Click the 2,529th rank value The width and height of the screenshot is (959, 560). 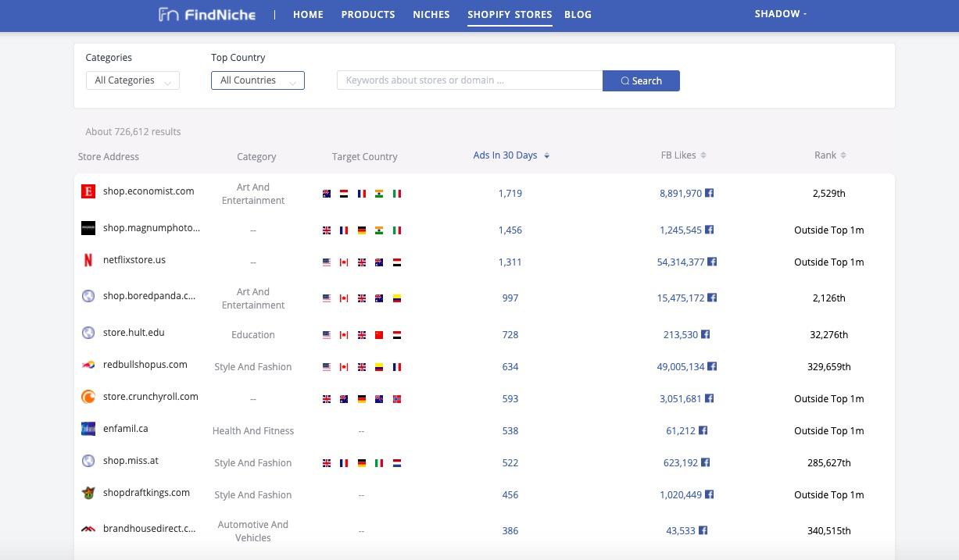pyautogui.click(x=829, y=193)
